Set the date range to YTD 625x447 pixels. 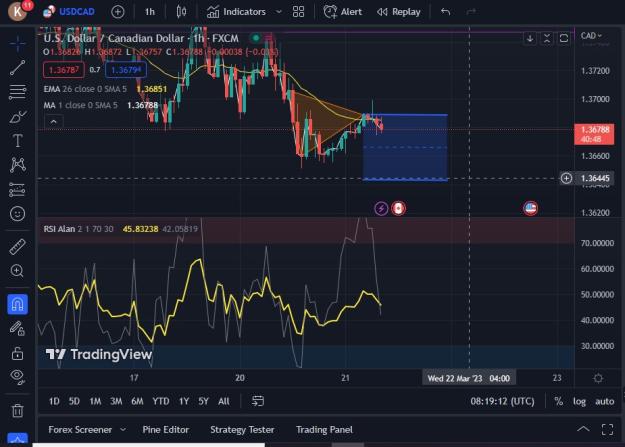coord(161,401)
